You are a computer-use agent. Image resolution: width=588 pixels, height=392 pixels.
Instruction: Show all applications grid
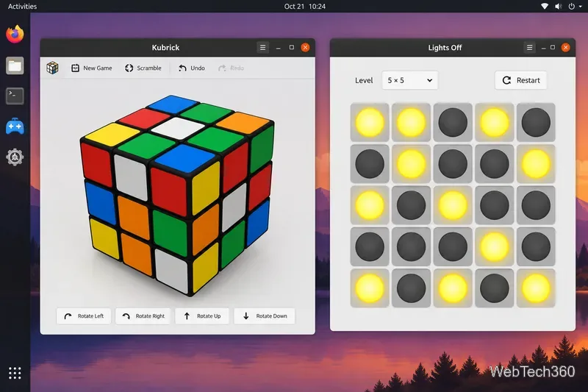pyautogui.click(x=15, y=373)
